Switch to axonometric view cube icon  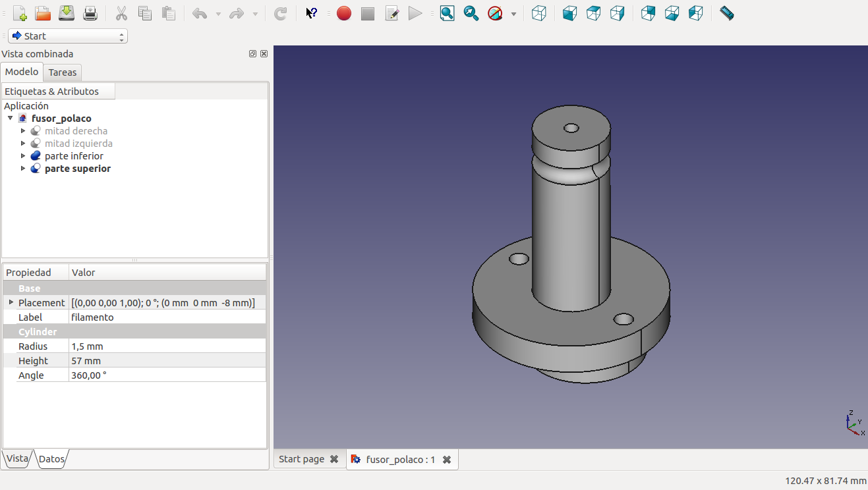539,13
